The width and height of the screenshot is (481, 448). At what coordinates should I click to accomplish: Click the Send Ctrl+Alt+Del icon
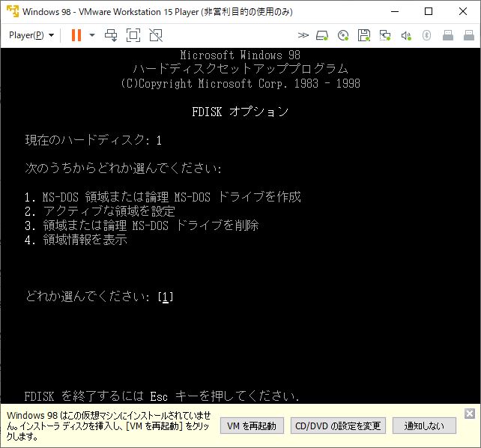pyautogui.click(x=111, y=35)
